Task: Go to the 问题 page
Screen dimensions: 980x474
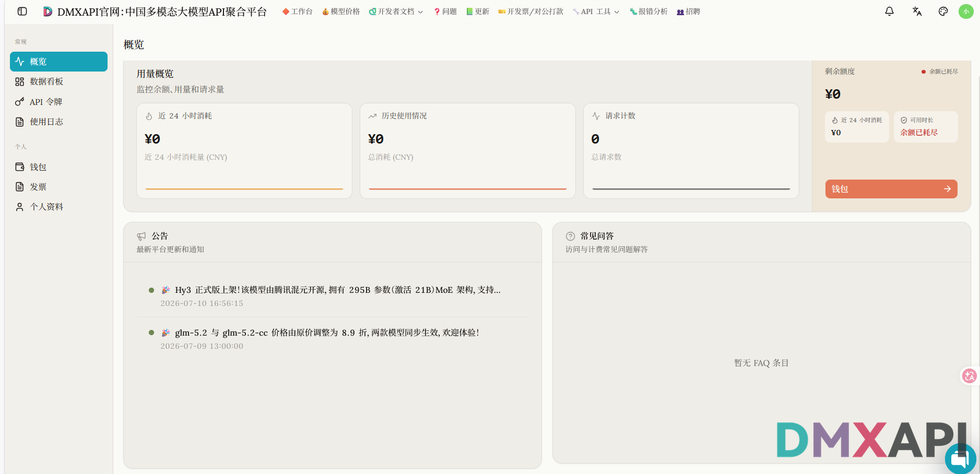Action: click(x=445, y=11)
